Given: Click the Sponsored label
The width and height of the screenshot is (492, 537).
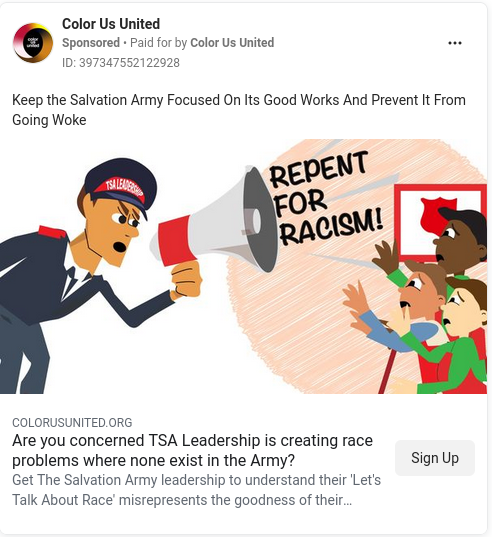Looking at the screenshot, I should (x=91, y=43).
